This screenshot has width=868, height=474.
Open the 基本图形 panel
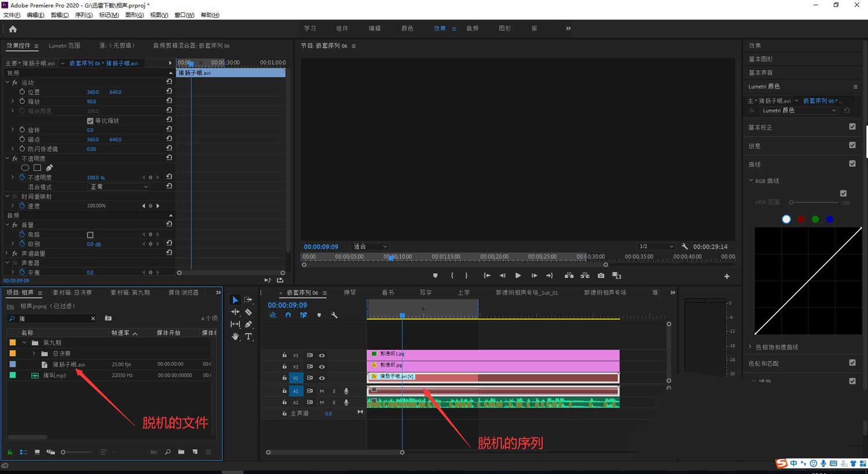[x=760, y=59]
